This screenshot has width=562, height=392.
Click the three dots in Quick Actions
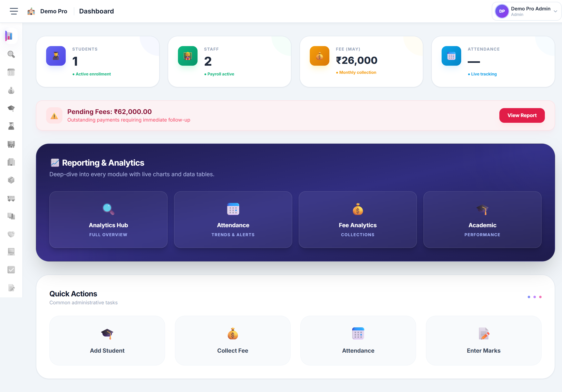pyautogui.click(x=535, y=297)
